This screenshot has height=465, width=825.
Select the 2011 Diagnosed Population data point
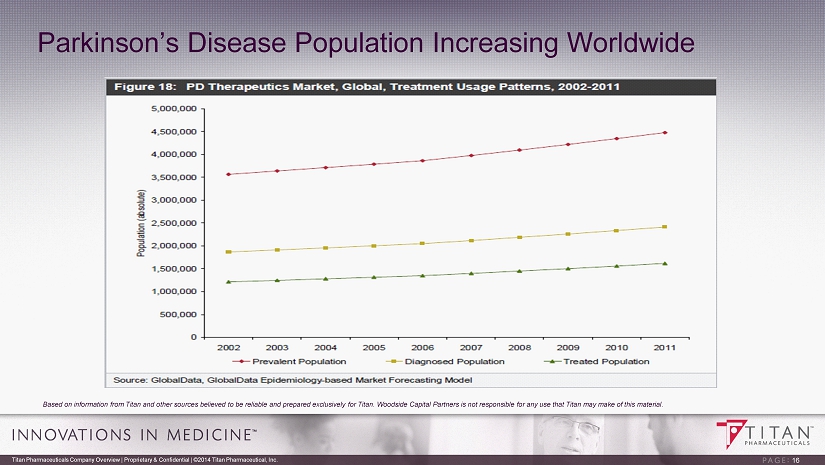tap(665, 227)
